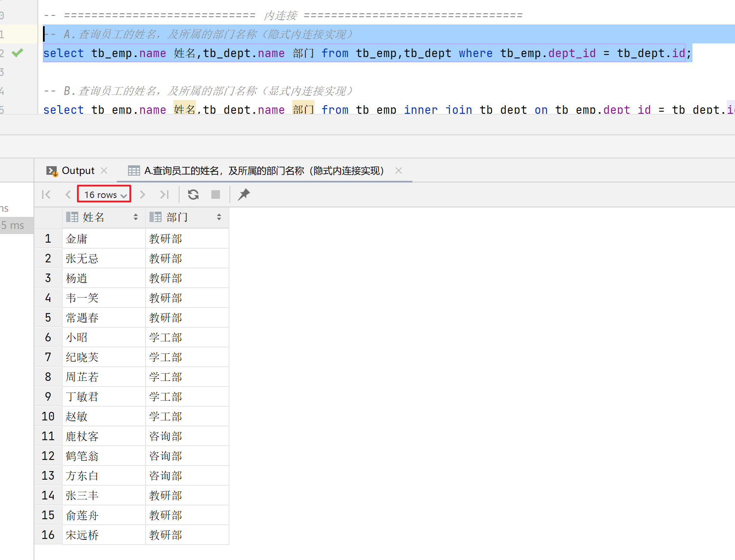This screenshot has height=560, width=735.
Task: Click the 内连接 section comment line
Action: point(283,15)
